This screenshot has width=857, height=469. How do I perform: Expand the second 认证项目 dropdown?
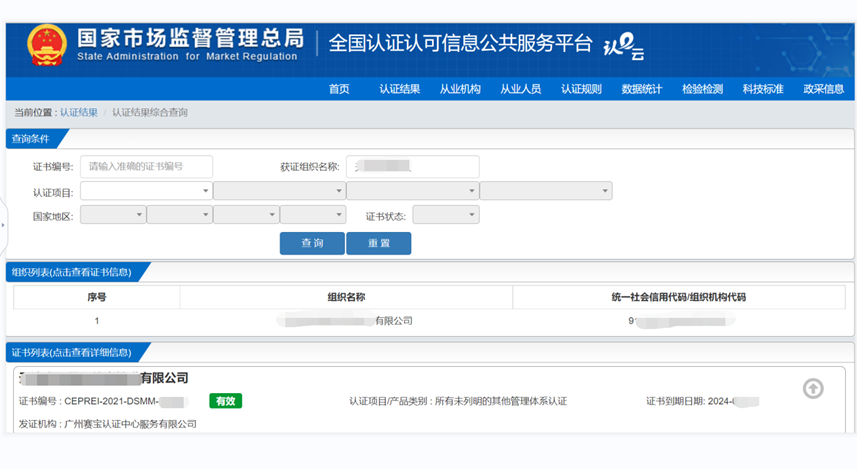279,191
